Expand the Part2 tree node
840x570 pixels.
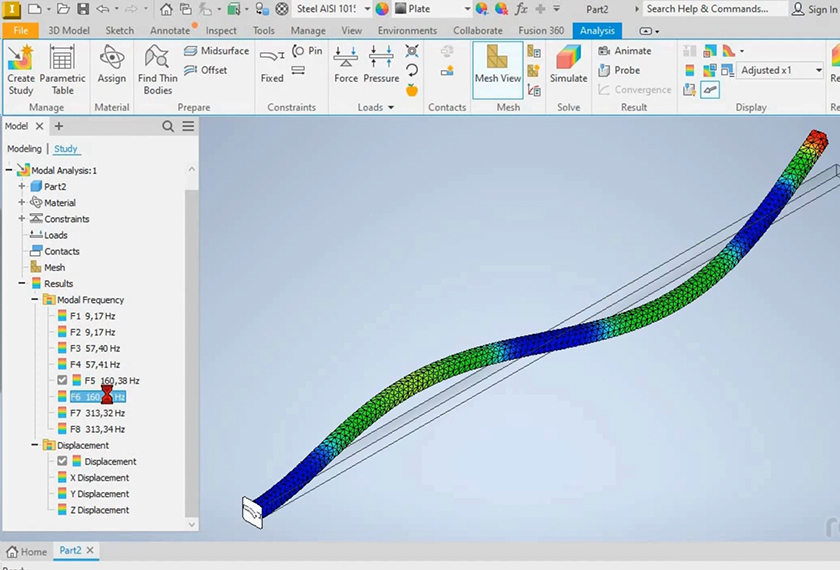point(22,187)
